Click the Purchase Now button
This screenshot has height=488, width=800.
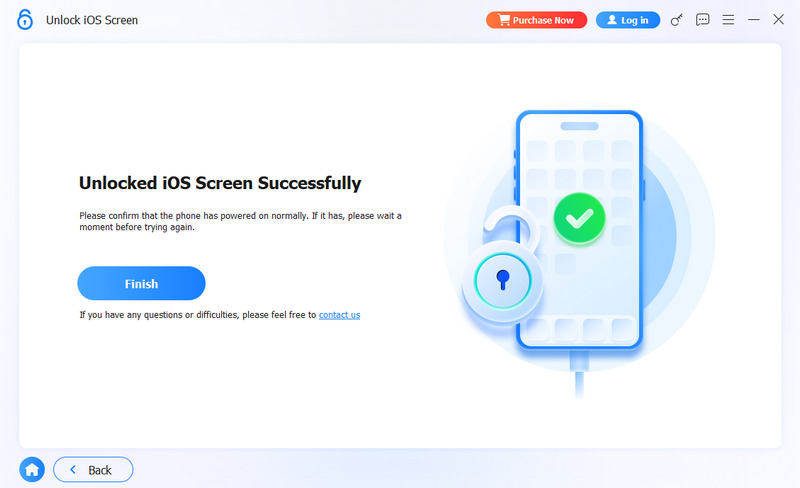point(536,20)
